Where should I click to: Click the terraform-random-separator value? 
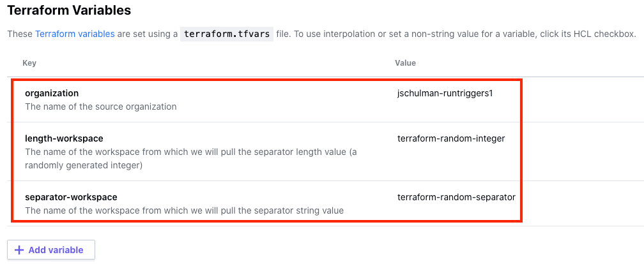click(456, 197)
